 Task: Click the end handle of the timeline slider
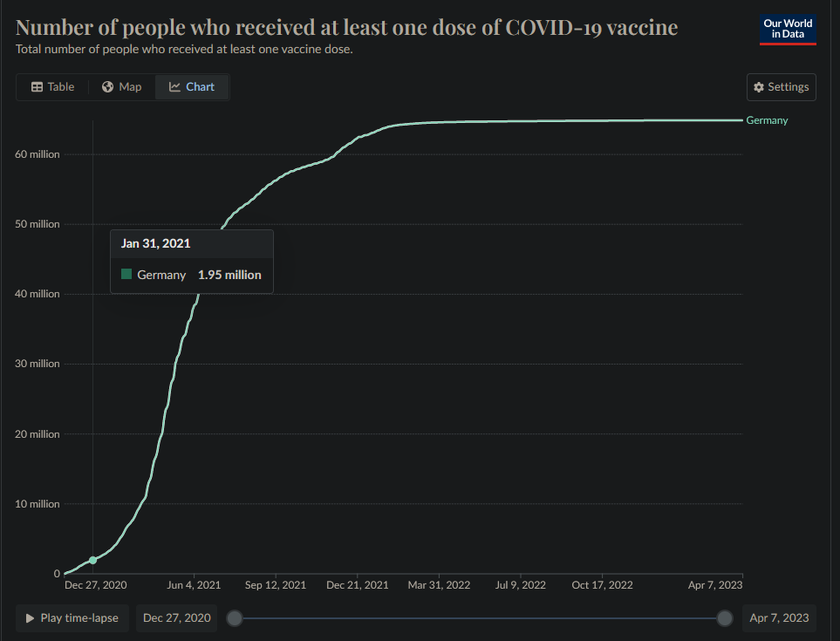click(725, 618)
